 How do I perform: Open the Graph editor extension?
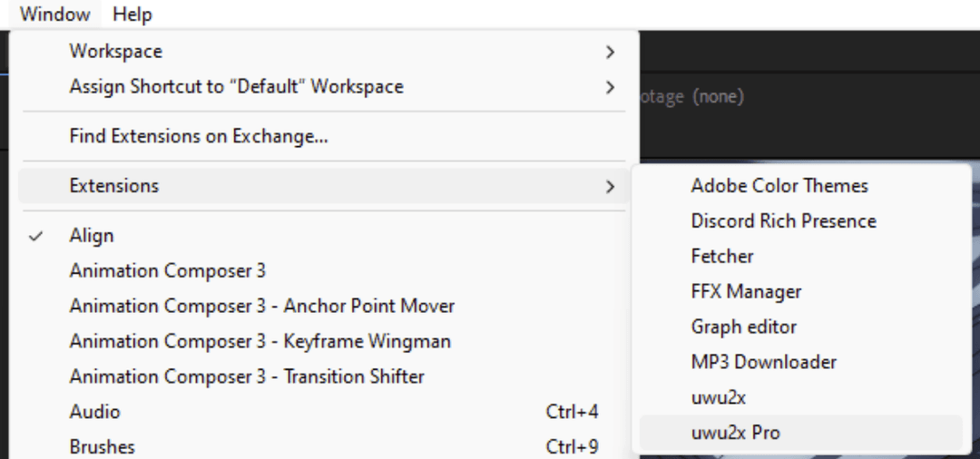tap(743, 327)
